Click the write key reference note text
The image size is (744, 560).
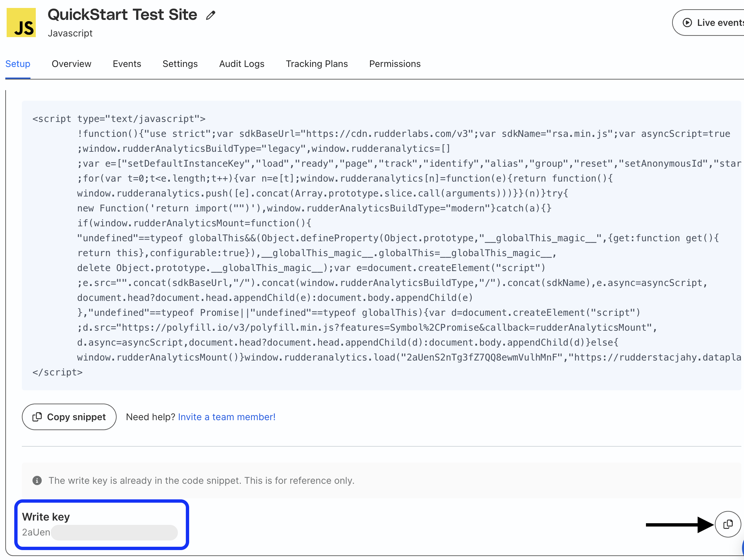coord(201,480)
